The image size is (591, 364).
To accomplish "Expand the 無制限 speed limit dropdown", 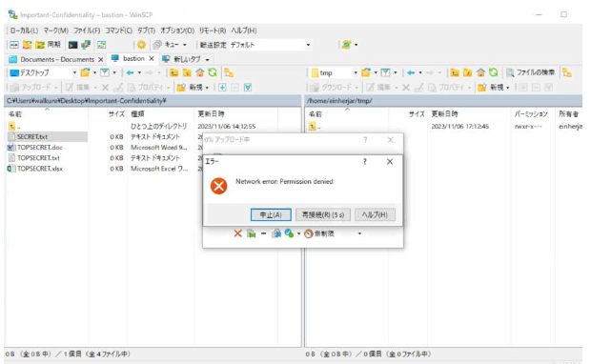I will [x=359, y=233].
